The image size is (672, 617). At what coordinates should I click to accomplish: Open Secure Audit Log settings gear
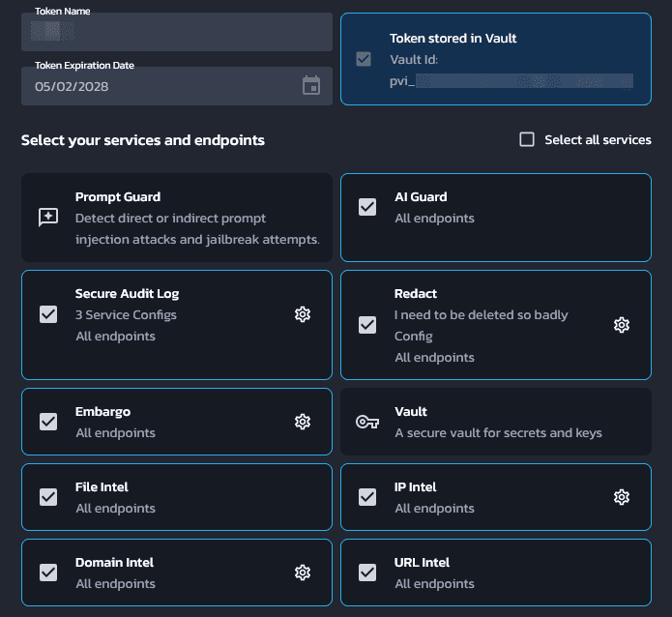[x=303, y=314]
